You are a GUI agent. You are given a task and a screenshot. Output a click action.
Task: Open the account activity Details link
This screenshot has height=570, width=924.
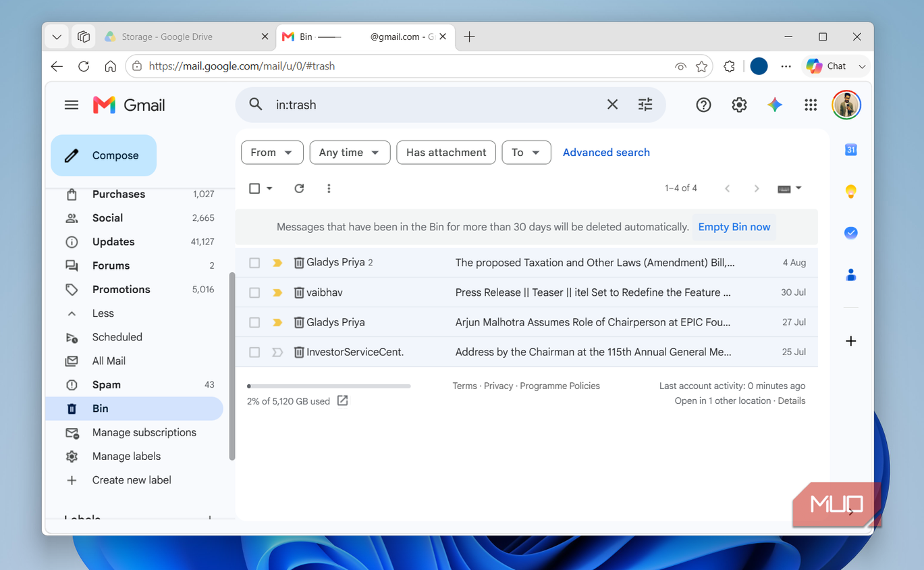pos(792,400)
